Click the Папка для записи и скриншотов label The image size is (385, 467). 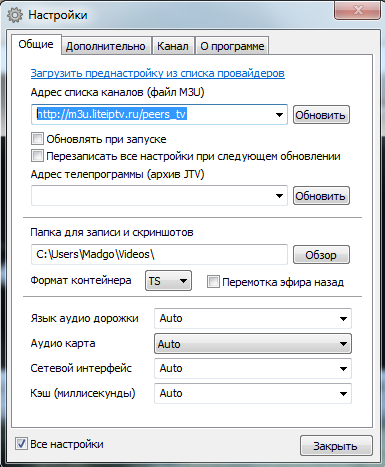pyautogui.click(x=112, y=232)
